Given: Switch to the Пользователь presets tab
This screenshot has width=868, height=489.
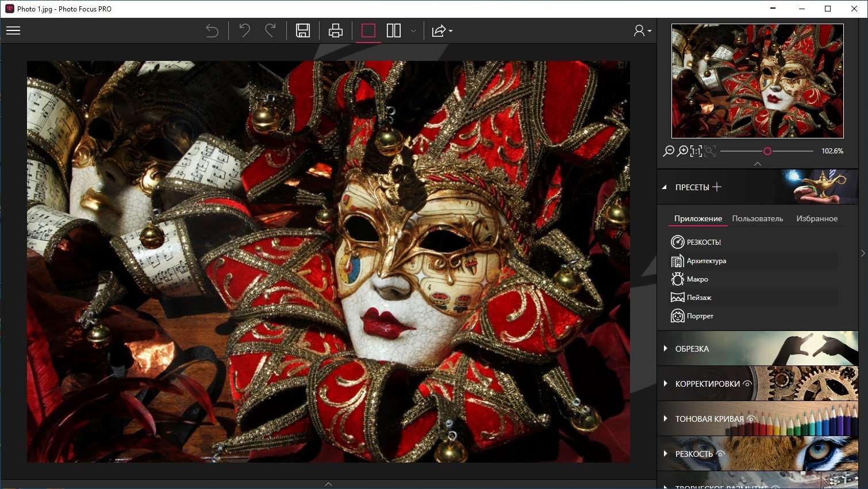Looking at the screenshot, I should (757, 218).
